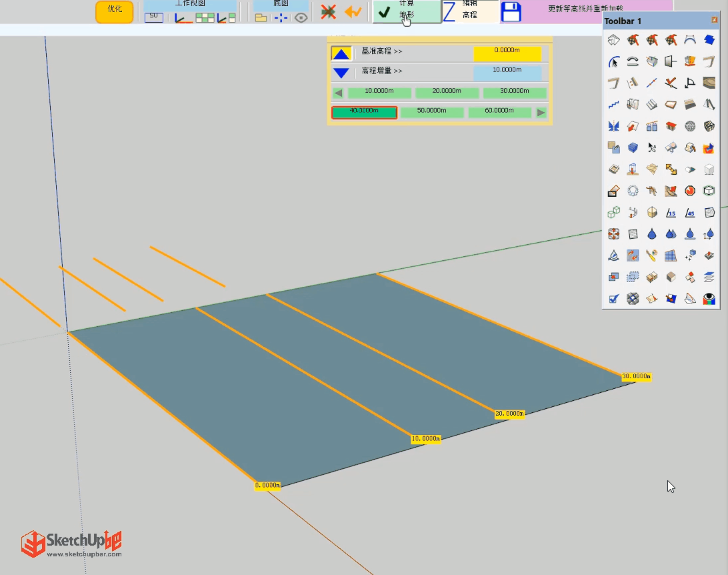728x575 pixels.
Task: Click the blue butterfly mirror icon
Action: click(613, 125)
